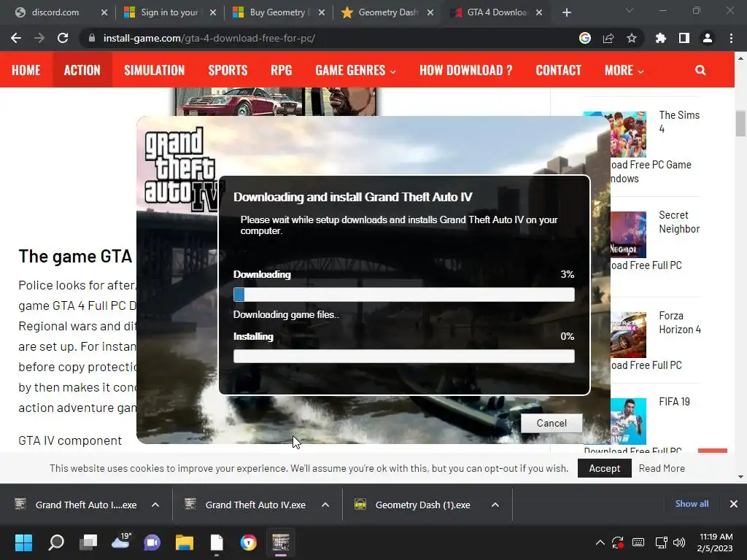
Task: Cancel the Grand Theft Auto IV installation
Action: (551, 423)
